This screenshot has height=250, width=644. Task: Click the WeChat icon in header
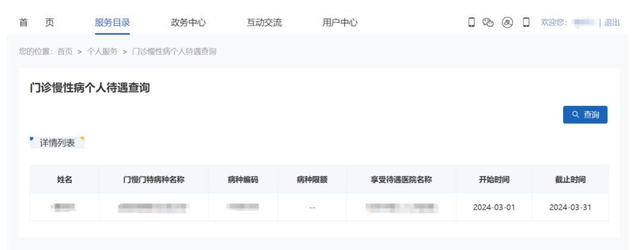point(488,23)
